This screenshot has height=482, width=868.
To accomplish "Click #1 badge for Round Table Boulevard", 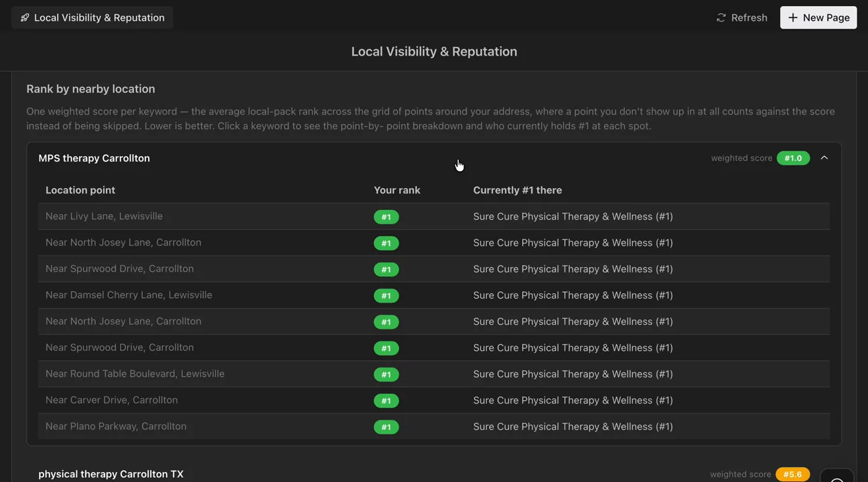I will 386,374.
